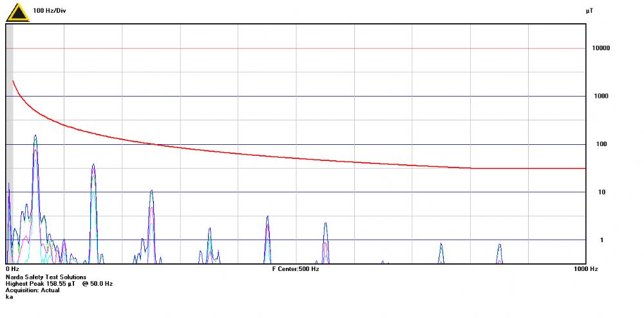Click the "Acquisition: Actual" status line
This screenshot has height=318, width=644.
pyautogui.click(x=32, y=290)
